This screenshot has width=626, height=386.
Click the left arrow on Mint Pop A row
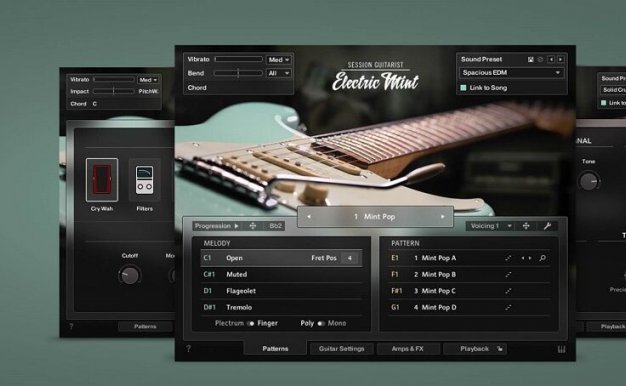523,258
